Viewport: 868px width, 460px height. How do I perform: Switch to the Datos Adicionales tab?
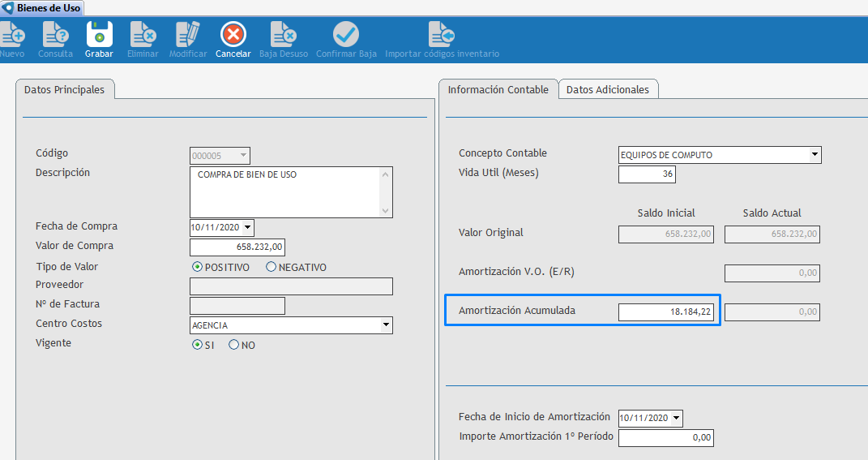pyautogui.click(x=608, y=89)
